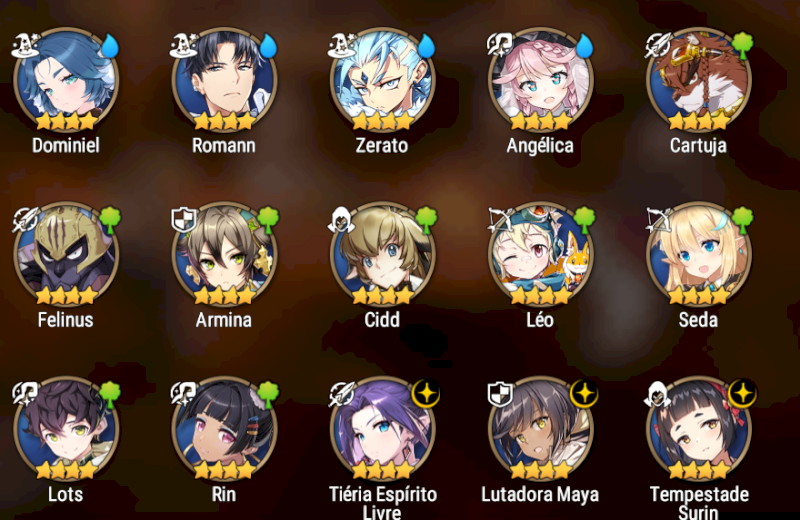This screenshot has width=800, height=520.
Task: Click the Tiéria Espírito Livre name label
Action: pyautogui.click(x=383, y=502)
